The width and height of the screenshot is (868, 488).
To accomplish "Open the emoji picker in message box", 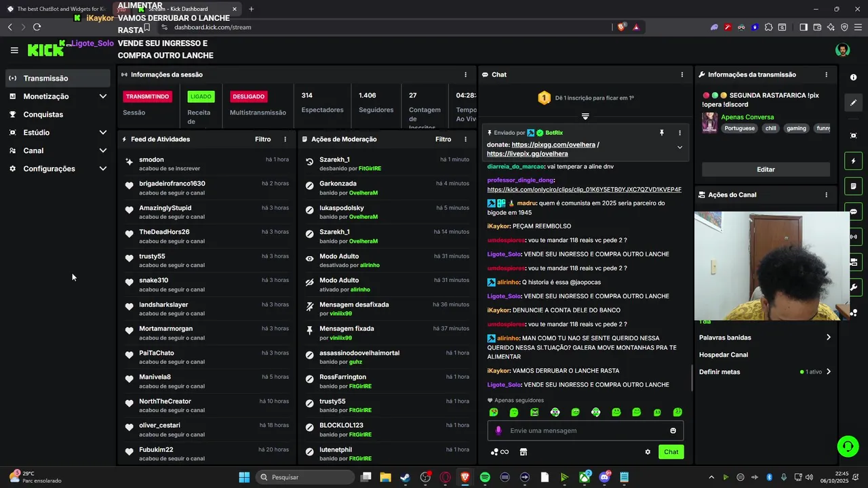I will coord(673,430).
